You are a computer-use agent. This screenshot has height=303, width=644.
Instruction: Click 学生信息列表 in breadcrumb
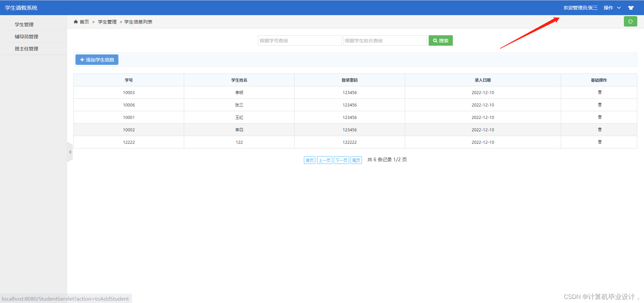click(x=138, y=22)
